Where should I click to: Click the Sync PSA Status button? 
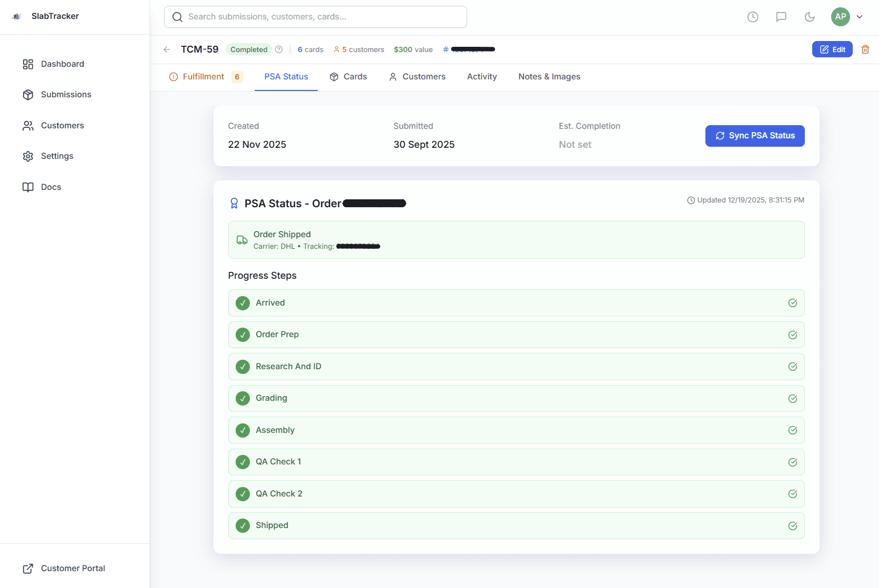(755, 136)
